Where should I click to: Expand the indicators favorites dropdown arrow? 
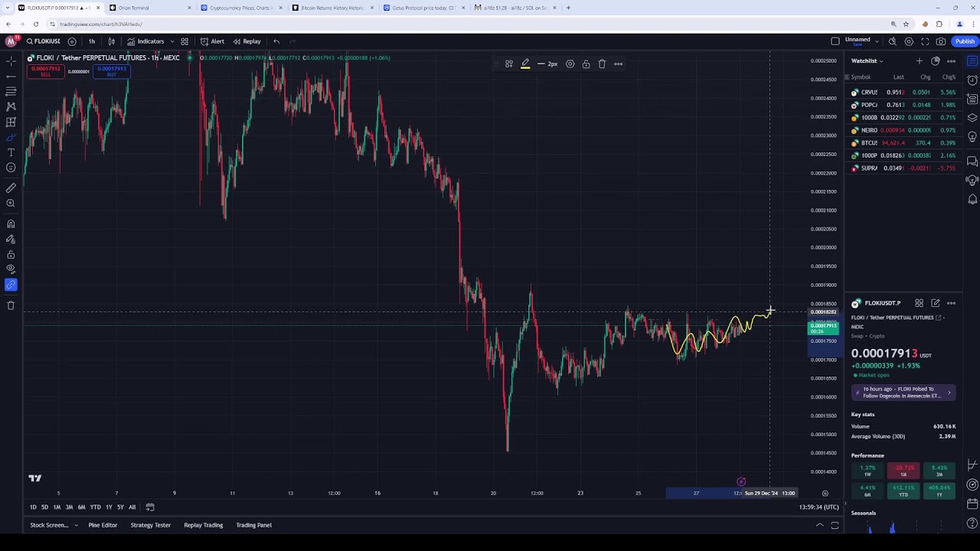[x=171, y=41]
